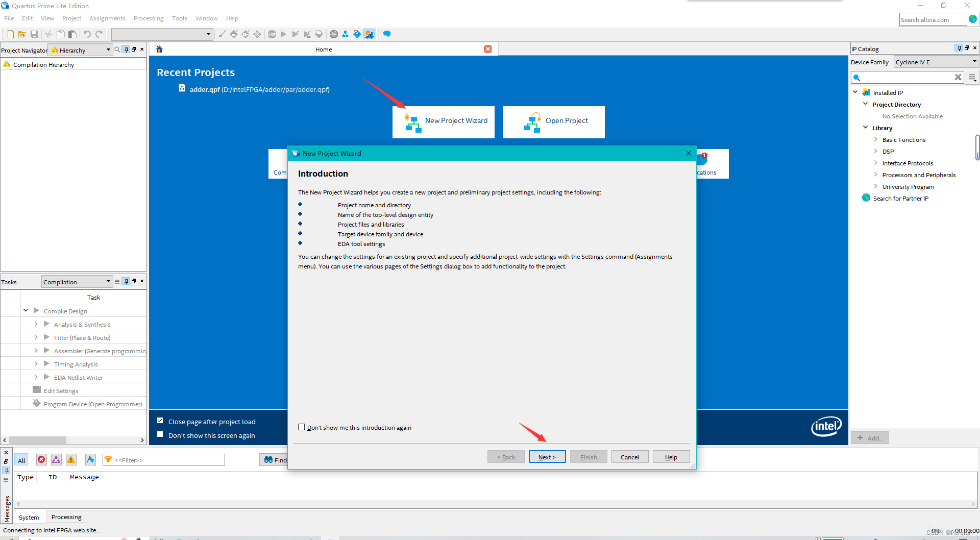The image size is (980, 540).
Task: Expand the Analysis & Synthesis task
Action: tap(36, 324)
